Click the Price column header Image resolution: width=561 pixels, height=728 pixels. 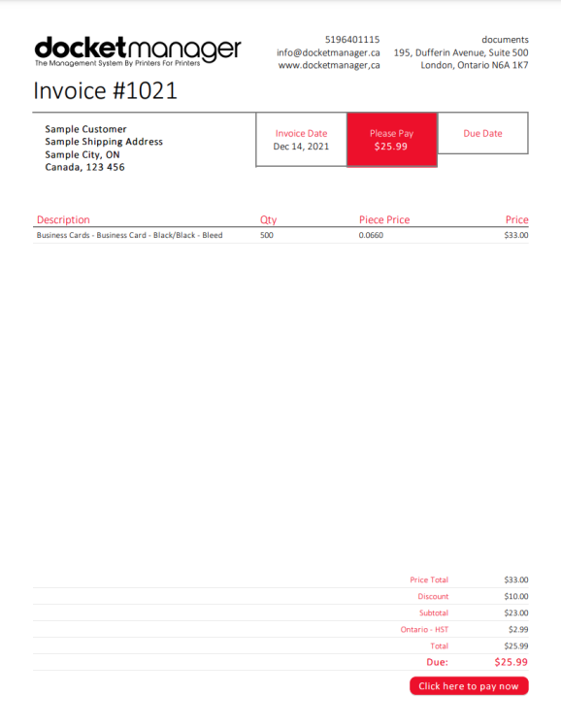(517, 219)
